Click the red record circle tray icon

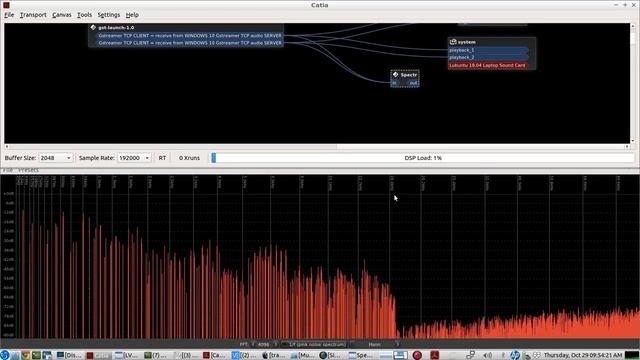pos(417,355)
